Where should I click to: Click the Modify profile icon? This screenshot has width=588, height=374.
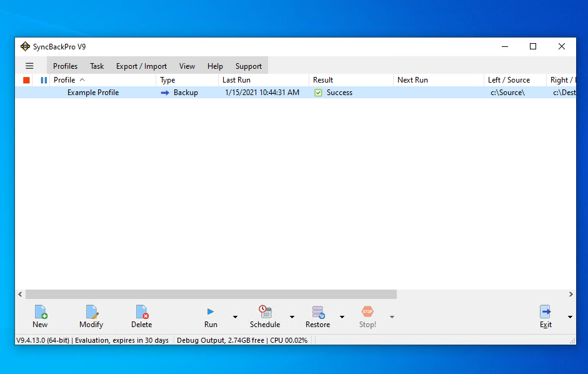pyautogui.click(x=91, y=311)
